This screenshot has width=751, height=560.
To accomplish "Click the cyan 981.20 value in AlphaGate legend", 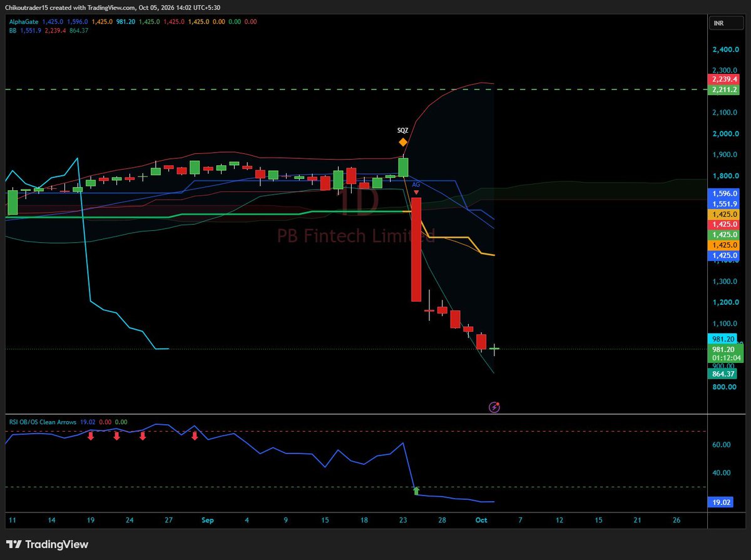I will point(126,21).
